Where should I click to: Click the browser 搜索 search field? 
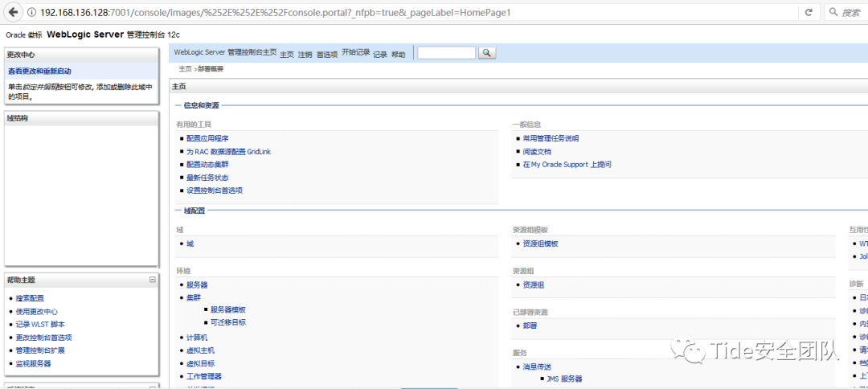point(846,12)
